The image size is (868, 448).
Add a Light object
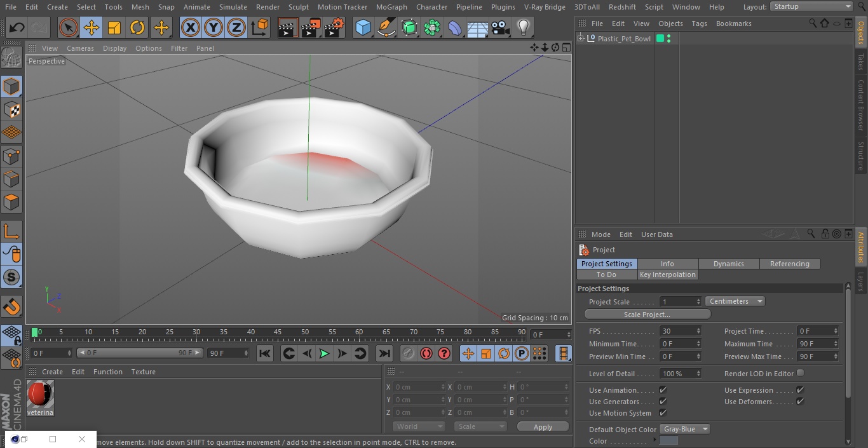coord(523,27)
